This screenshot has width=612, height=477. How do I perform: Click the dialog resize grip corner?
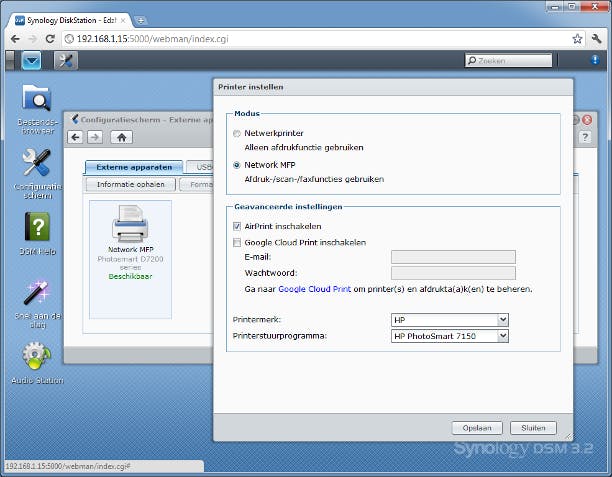(568, 436)
